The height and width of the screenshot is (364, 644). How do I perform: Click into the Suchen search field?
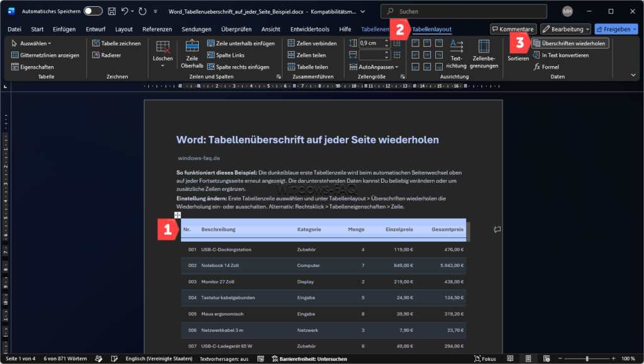(464, 11)
